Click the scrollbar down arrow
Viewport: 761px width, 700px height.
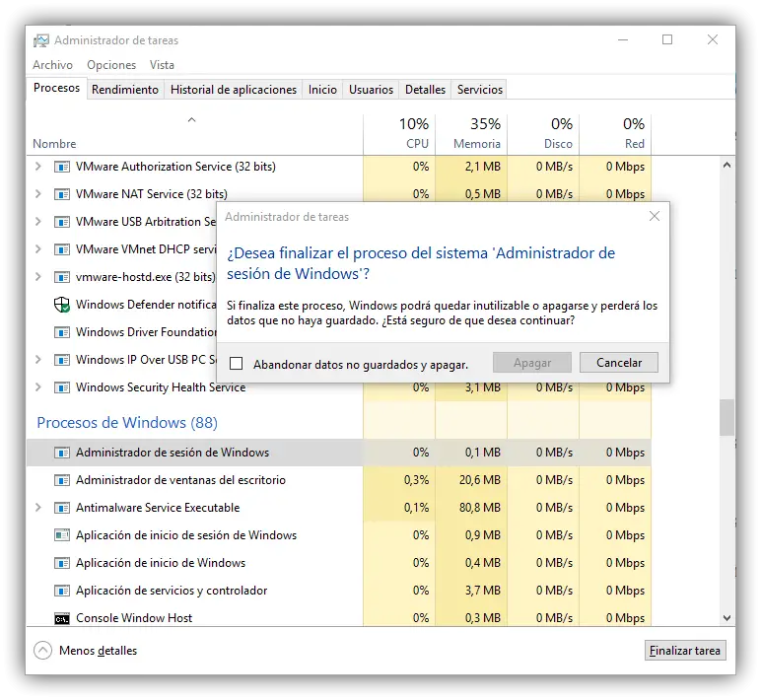point(726,618)
